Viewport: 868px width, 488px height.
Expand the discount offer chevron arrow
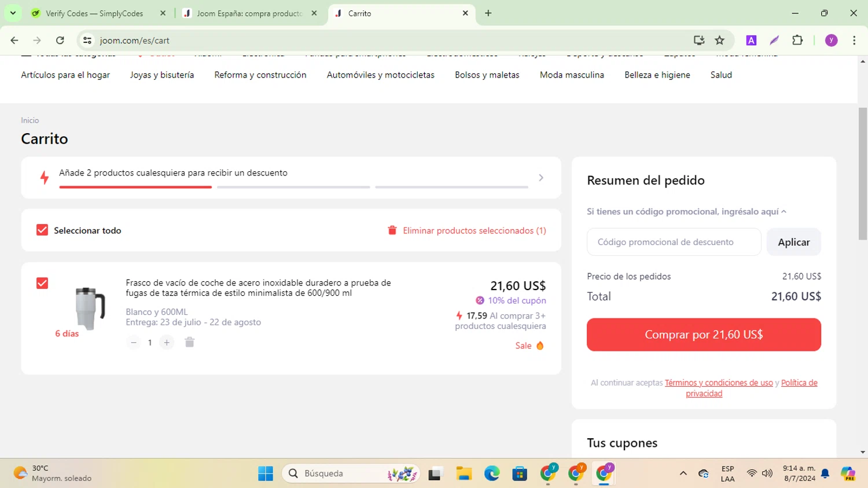(541, 178)
